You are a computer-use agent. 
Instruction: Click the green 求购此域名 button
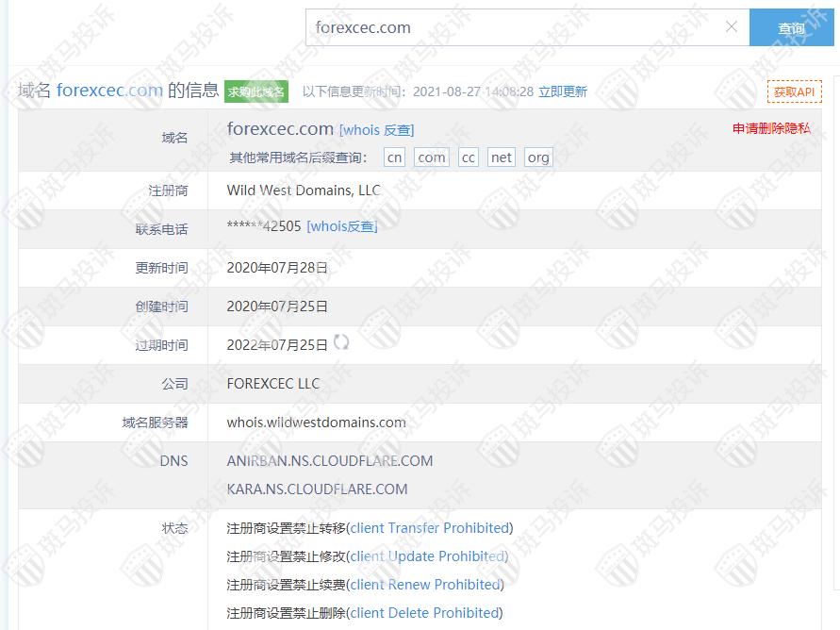click(x=255, y=91)
